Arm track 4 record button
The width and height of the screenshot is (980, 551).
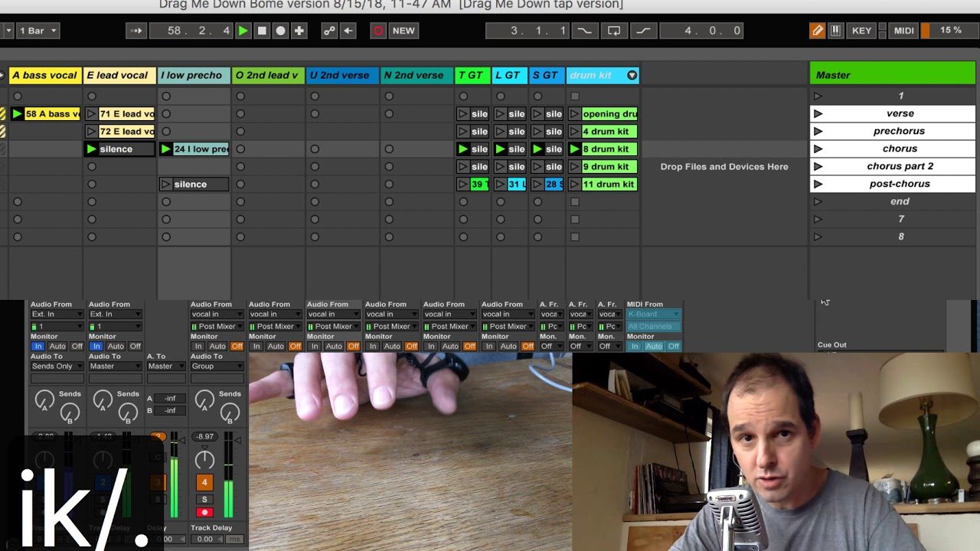[204, 513]
